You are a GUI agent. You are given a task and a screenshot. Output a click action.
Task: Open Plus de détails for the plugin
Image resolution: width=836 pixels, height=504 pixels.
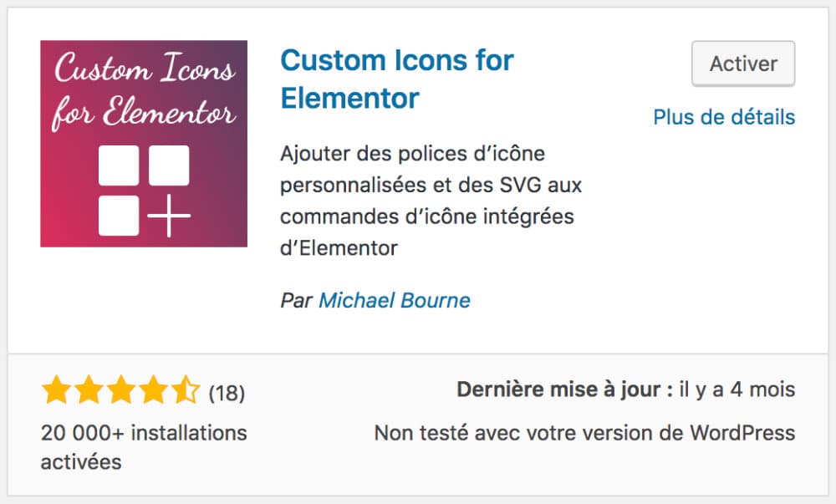724,118
